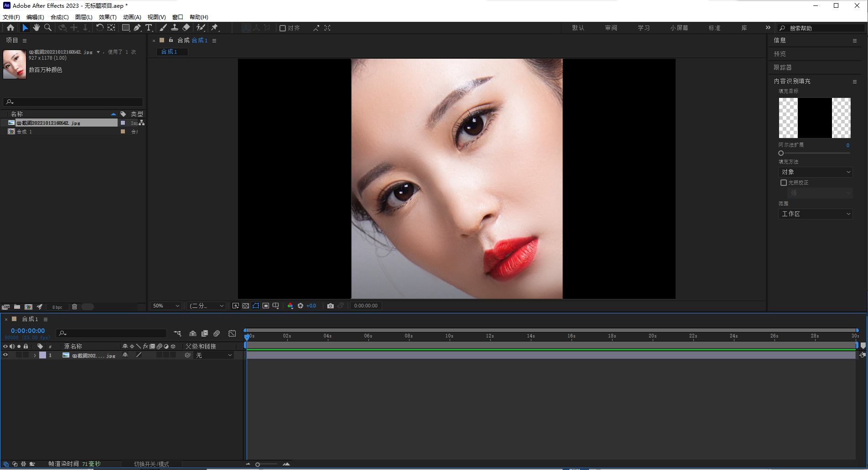The height and width of the screenshot is (470, 868).
Task: Switch to the 默认 workspace
Action: click(578, 28)
